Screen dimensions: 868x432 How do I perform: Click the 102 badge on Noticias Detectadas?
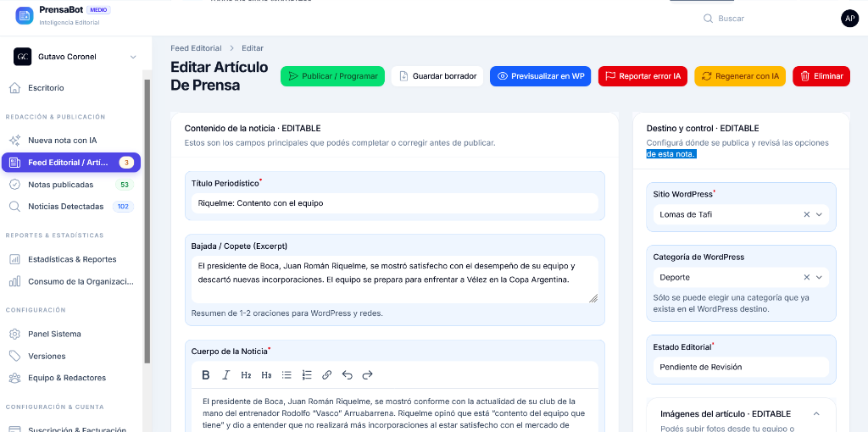[x=123, y=207]
